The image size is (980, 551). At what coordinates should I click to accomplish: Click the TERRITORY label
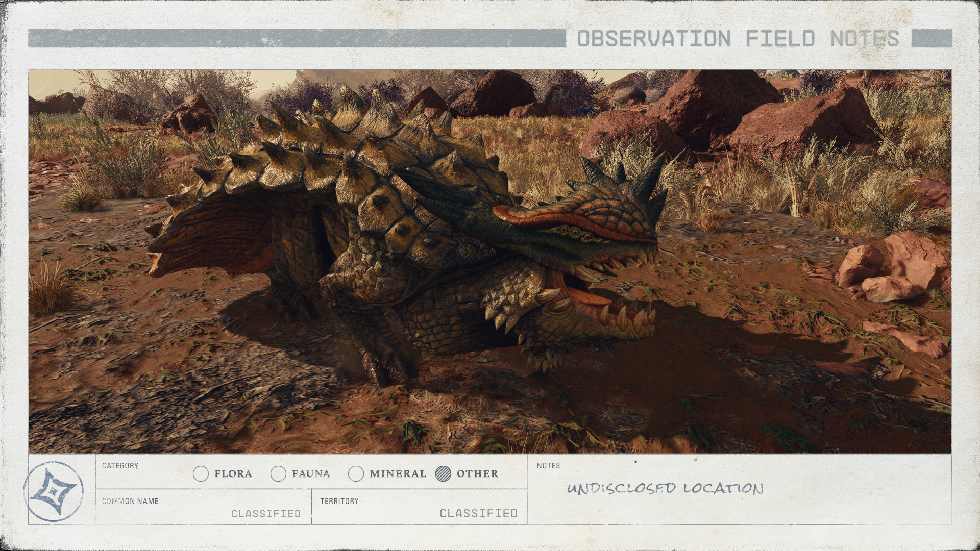click(339, 501)
